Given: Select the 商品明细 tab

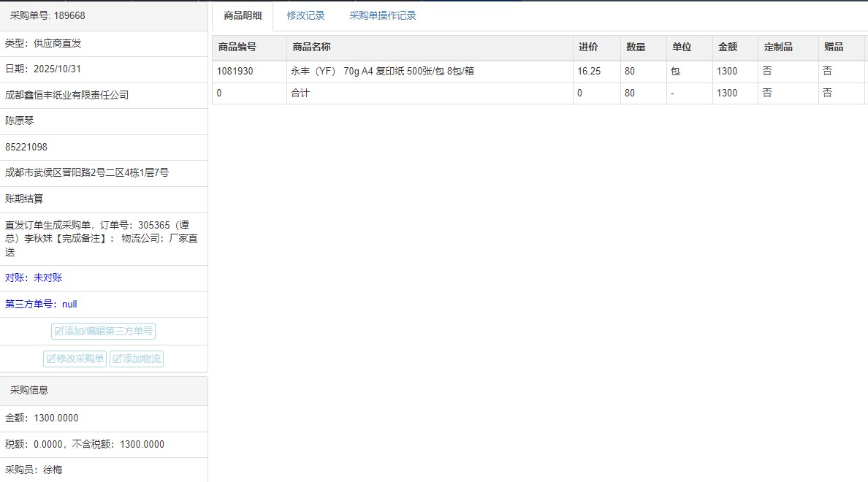Looking at the screenshot, I should click(x=243, y=15).
